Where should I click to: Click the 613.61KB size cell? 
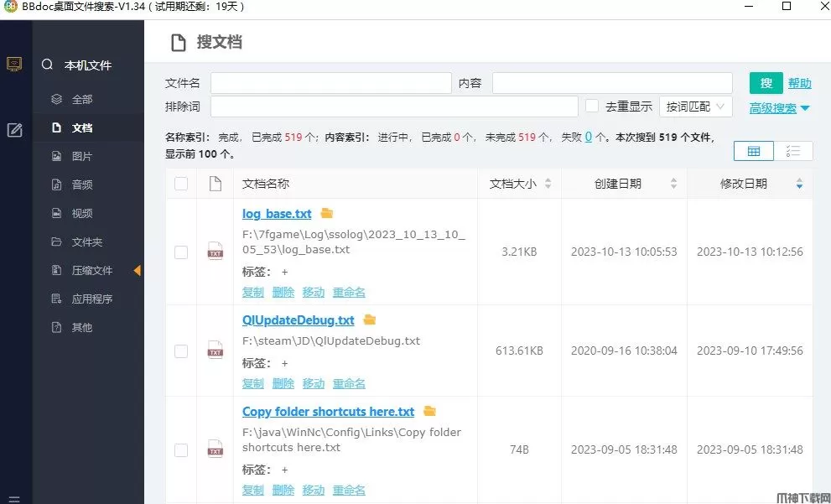pyautogui.click(x=519, y=351)
